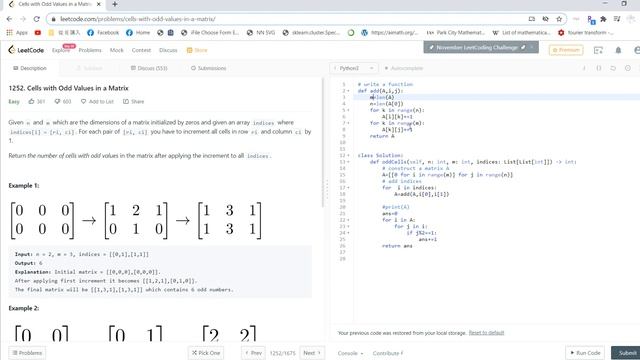Image resolution: width=640 pixels, height=360 pixels.
Task: Click the Pick One button
Action: (x=206, y=353)
